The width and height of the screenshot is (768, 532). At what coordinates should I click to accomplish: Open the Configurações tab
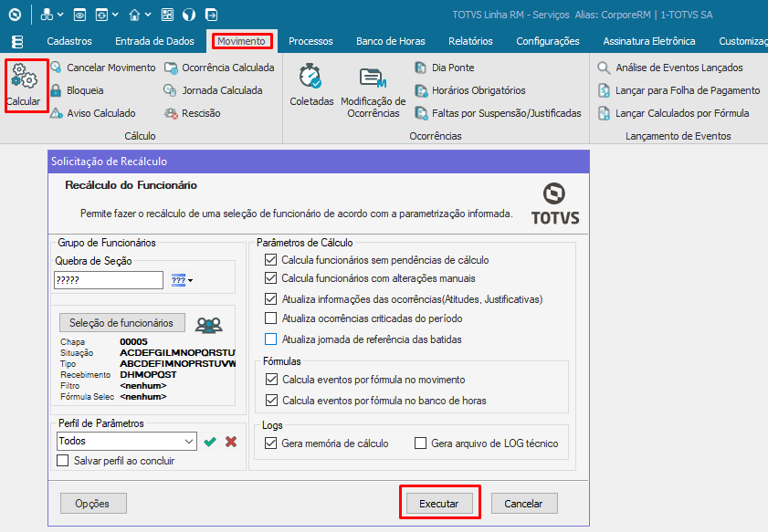pos(548,41)
